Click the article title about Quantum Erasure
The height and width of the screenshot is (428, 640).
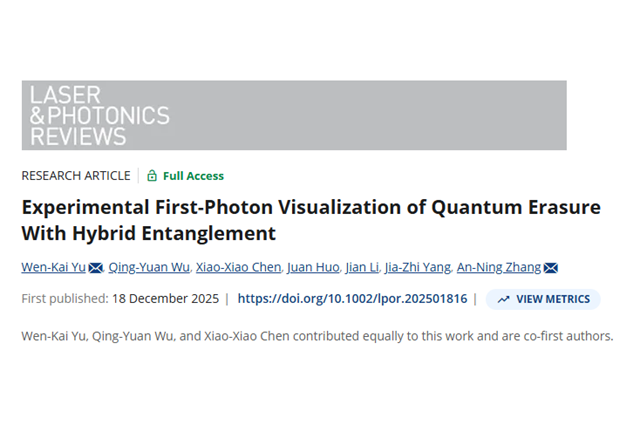[x=310, y=220]
